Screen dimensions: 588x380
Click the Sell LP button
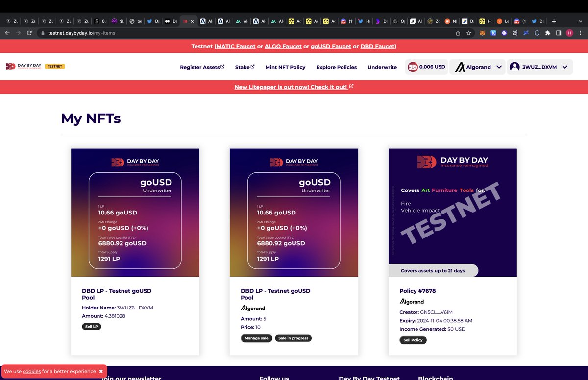92,327
